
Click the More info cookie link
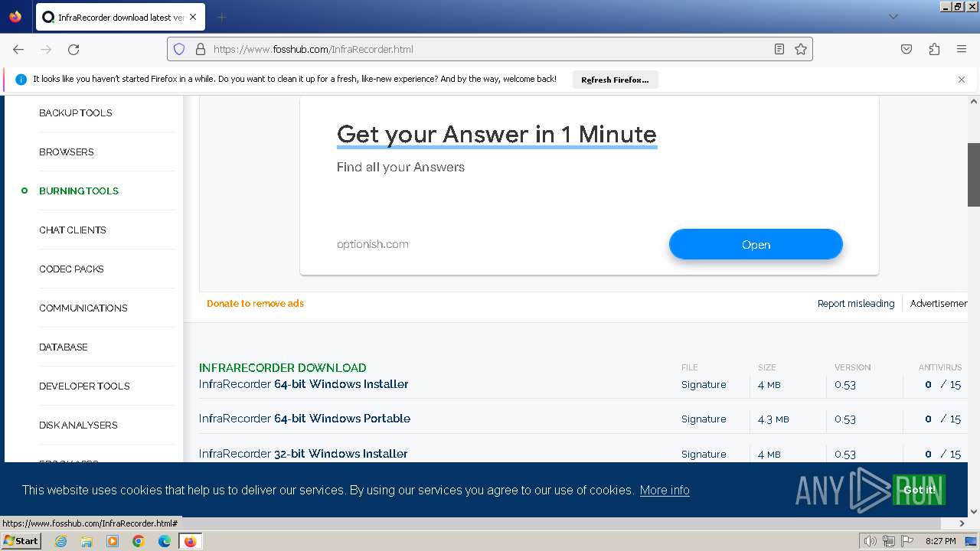(x=665, y=490)
